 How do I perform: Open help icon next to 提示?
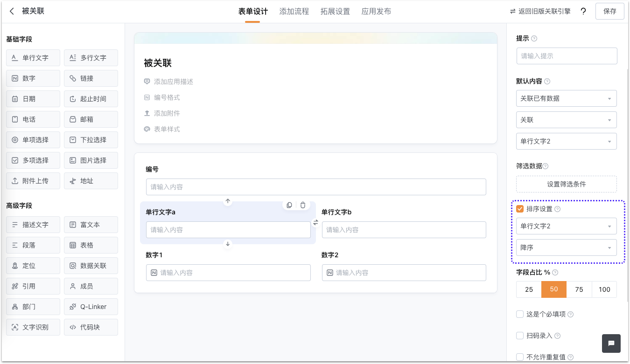coord(534,39)
